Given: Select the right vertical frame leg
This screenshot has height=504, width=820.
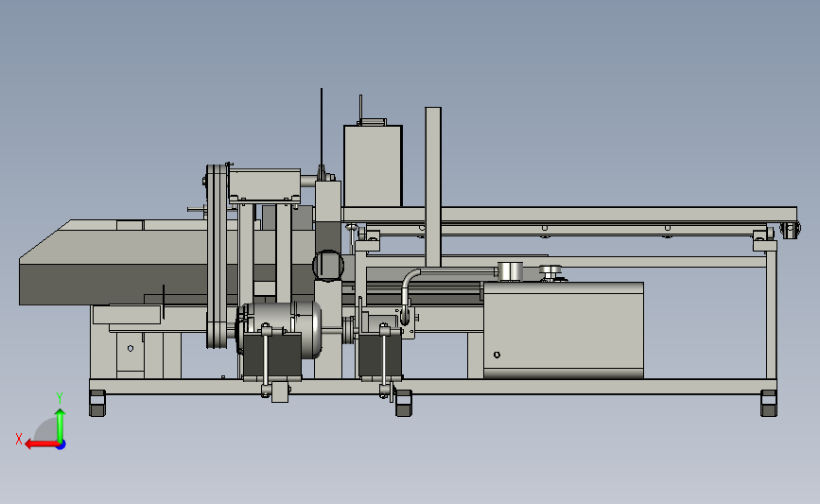Looking at the screenshot, I should click(x=771, y=316).
